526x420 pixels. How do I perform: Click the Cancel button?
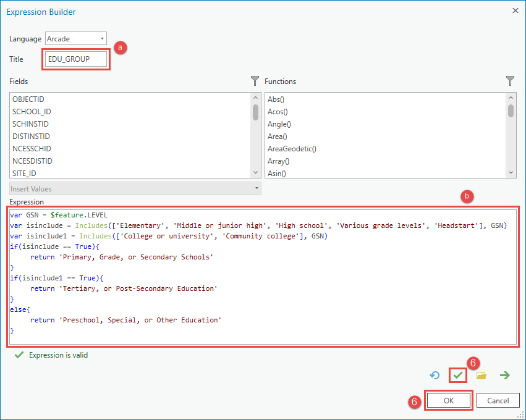coord(498,401)
